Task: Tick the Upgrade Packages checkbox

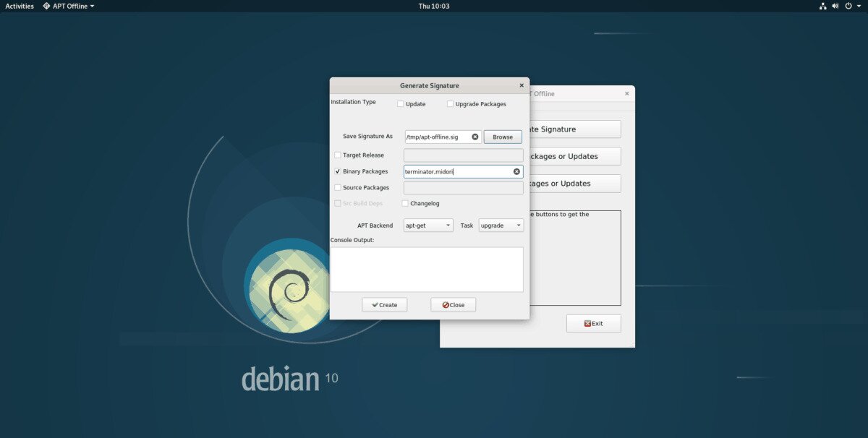Action: click(450, 104)
